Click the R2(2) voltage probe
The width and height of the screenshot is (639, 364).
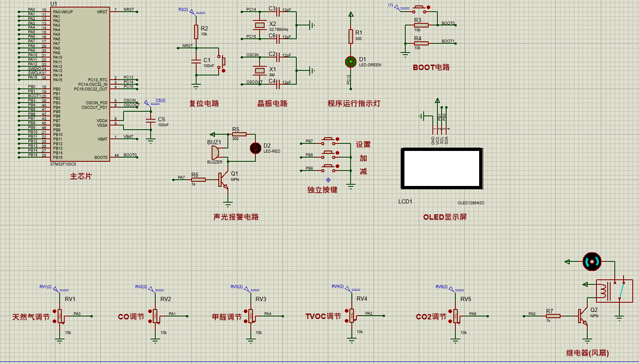point(191,11)
